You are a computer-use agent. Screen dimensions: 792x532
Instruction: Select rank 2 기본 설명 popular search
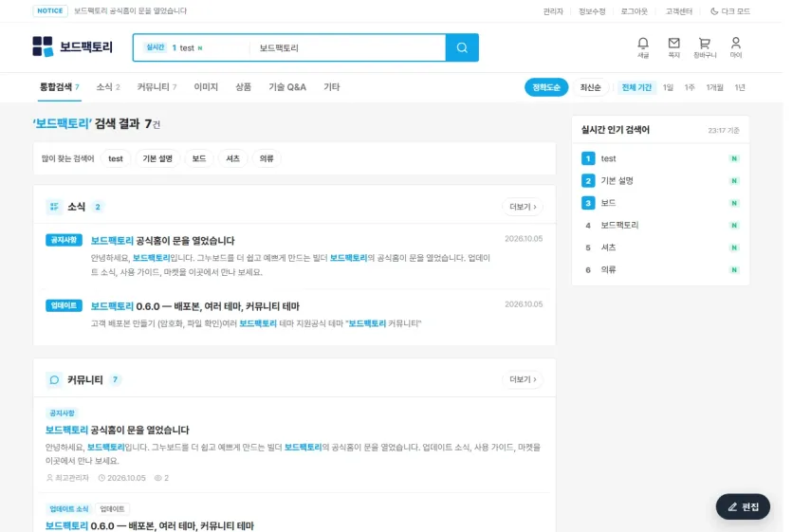tap(660, 181)
